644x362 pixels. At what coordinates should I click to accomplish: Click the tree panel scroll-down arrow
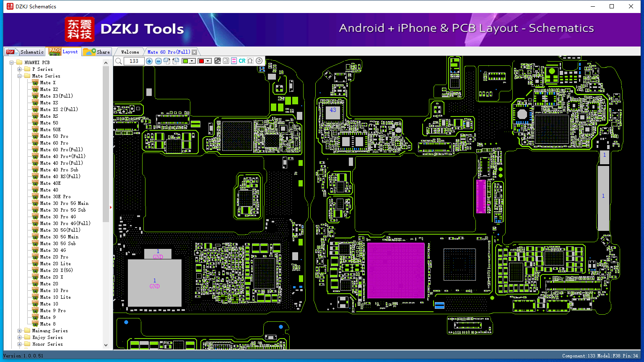click(x=106, y=345)
